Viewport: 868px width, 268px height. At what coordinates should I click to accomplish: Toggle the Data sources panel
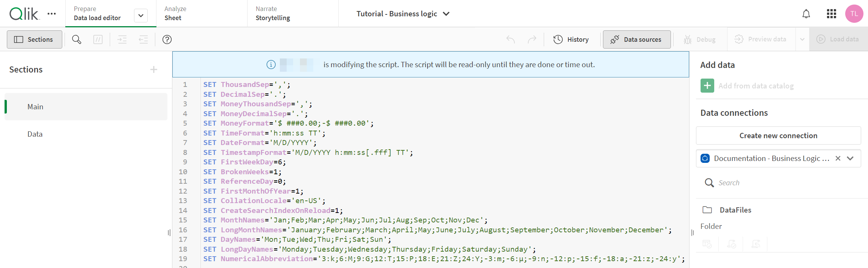[x=637, y=39]
